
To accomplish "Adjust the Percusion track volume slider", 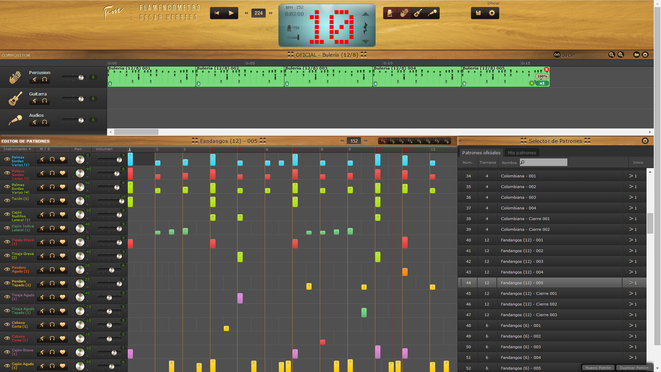I will [x=73, y=78].
